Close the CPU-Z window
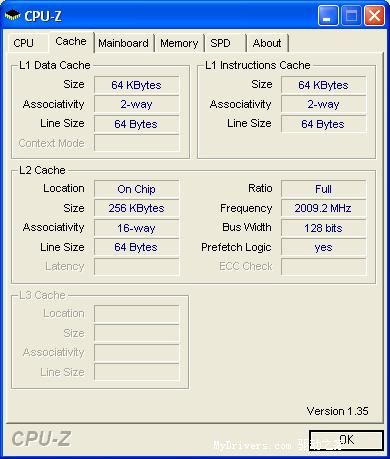 point(374,16)
